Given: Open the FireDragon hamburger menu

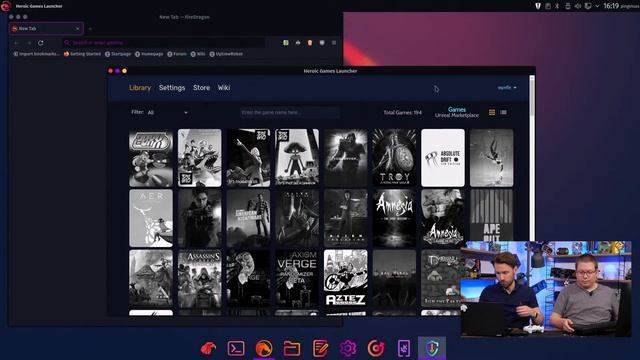Looking at the screenshot, I should tap(334, 42).
